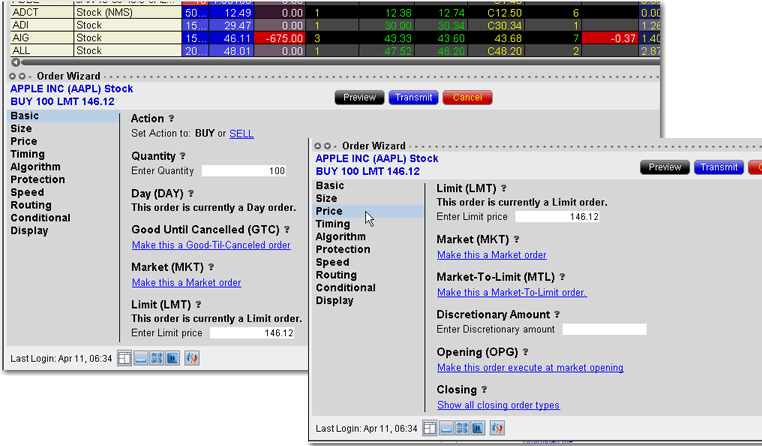Click swap arrows icon in front window status bar

pos(462,428)
